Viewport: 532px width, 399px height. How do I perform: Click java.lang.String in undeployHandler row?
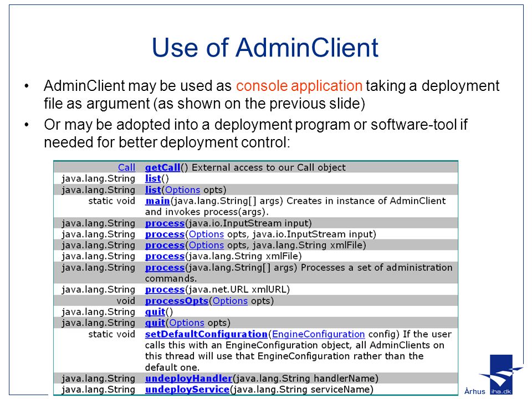coord(99,378)
